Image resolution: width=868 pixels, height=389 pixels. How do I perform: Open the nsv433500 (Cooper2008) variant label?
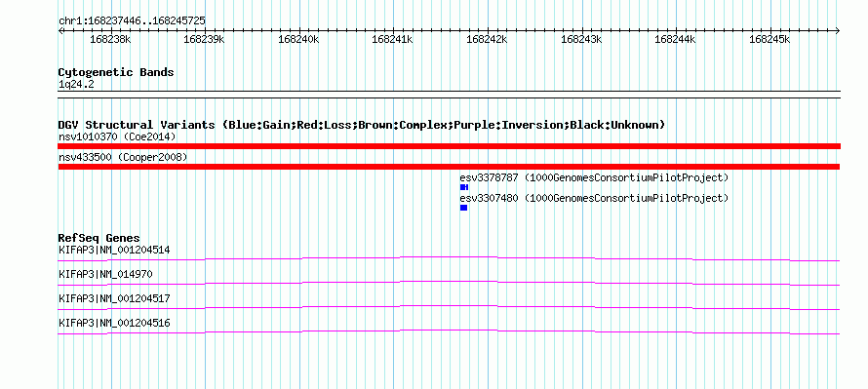(x=123, y=158)
